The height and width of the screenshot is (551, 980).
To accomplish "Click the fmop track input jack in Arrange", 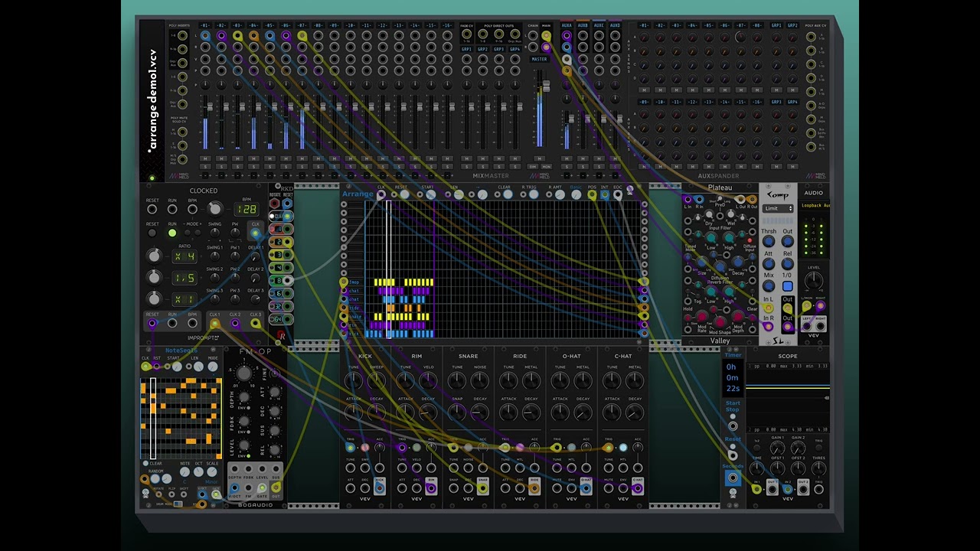I will 344,282.
